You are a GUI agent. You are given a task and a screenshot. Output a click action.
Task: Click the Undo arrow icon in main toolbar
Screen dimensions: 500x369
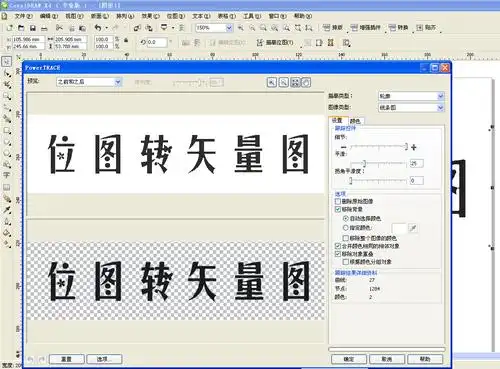tap(98, 28)
